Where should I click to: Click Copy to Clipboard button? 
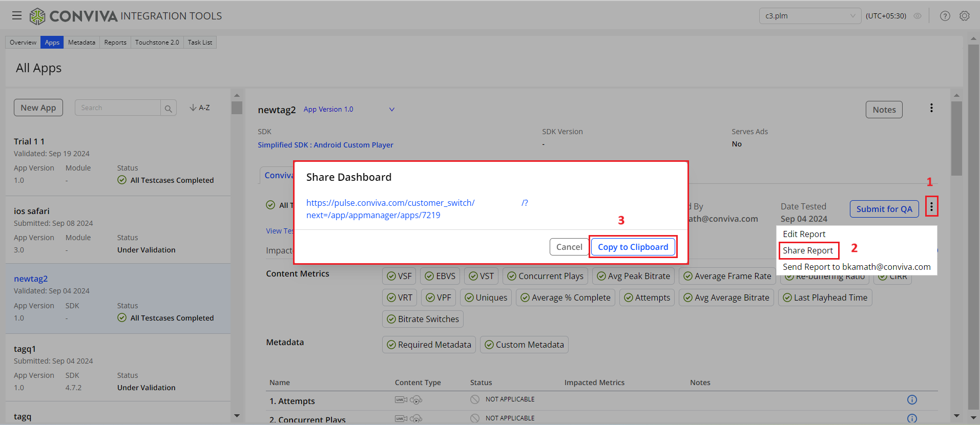[x=633, y=247]
